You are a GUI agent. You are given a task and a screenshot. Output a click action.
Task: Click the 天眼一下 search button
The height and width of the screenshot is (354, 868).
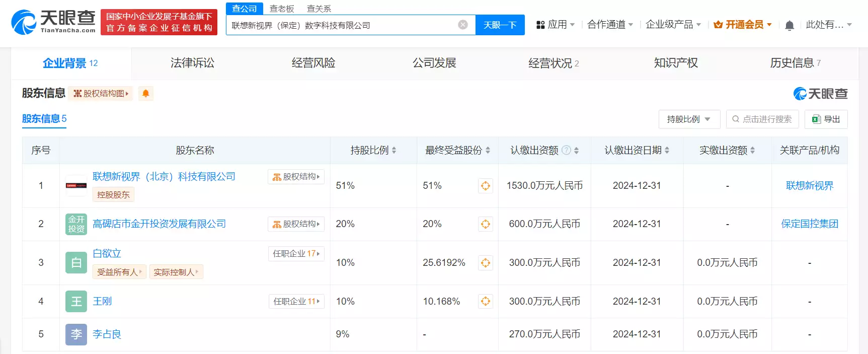[x=500, y=25]
